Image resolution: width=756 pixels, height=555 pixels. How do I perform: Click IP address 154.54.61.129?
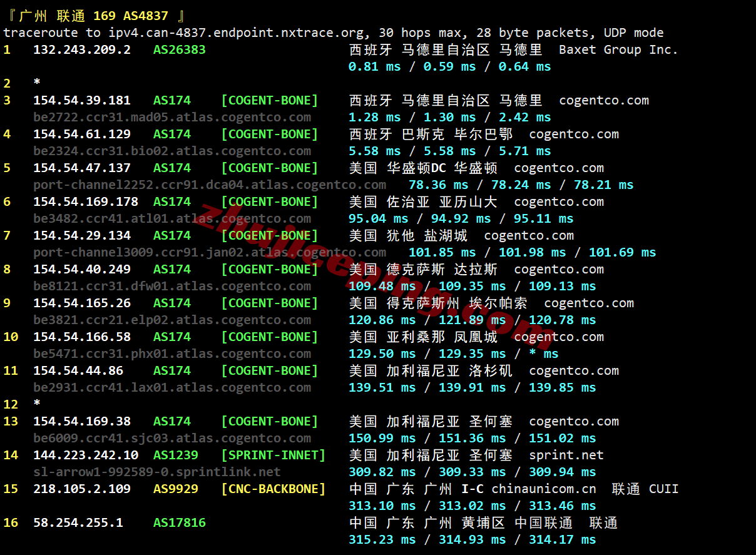point(82,134)
